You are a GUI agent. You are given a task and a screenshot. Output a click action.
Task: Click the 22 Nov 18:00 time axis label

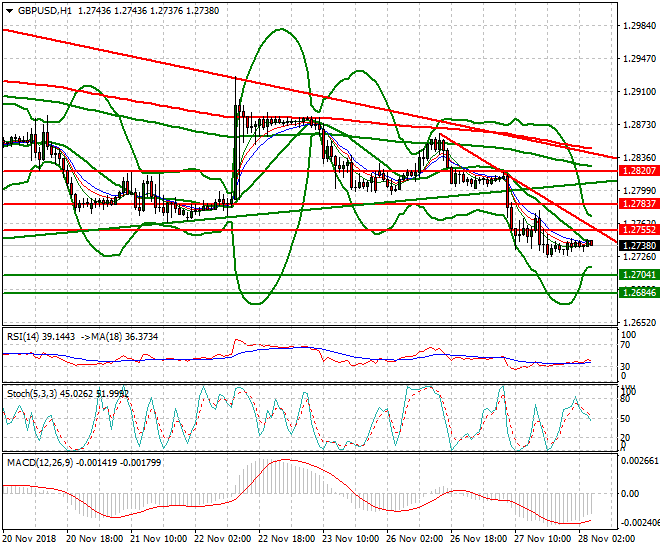(x=287, y=539)
